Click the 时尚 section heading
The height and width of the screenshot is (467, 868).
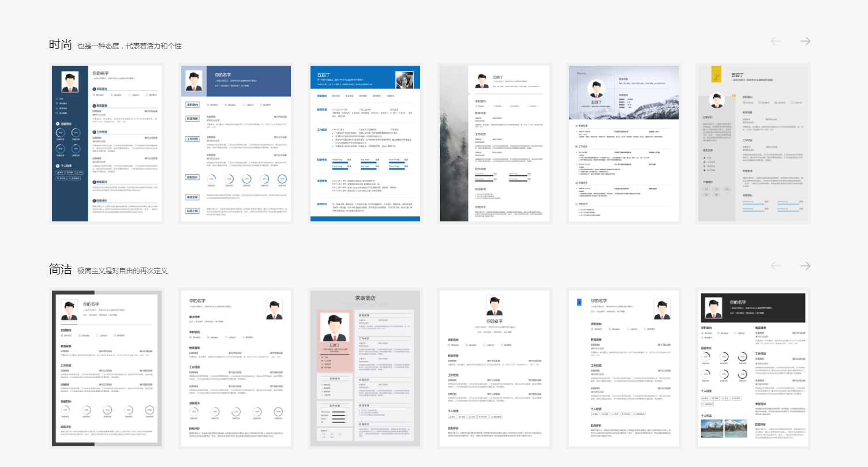pos(61,44)
